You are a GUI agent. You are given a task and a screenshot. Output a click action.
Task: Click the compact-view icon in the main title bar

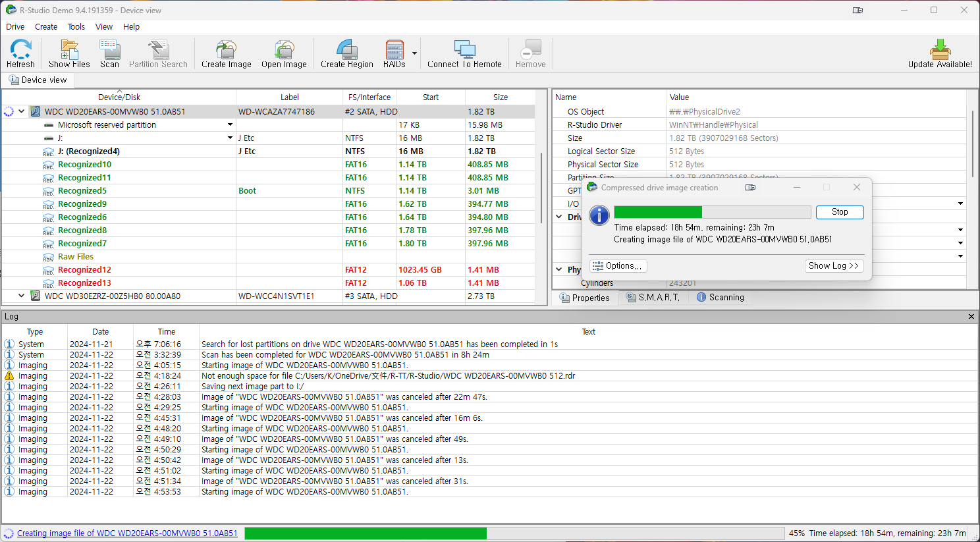coord(857,11)
